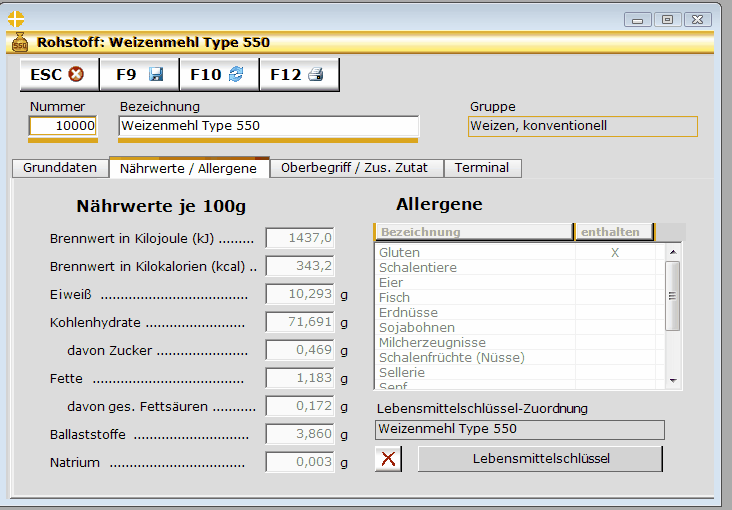Open the Grunddaten tab
Viewport: 732px width, 510px height.
point(60,168)
